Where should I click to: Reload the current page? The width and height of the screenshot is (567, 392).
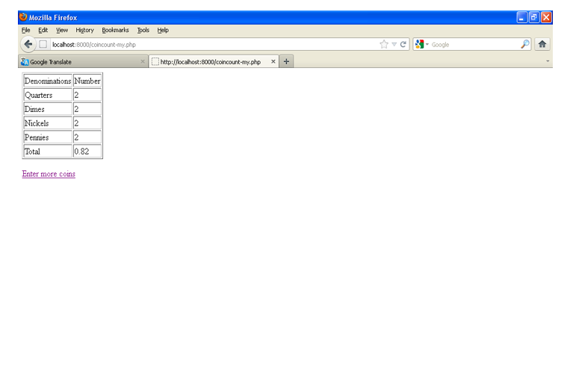(403, 45)
